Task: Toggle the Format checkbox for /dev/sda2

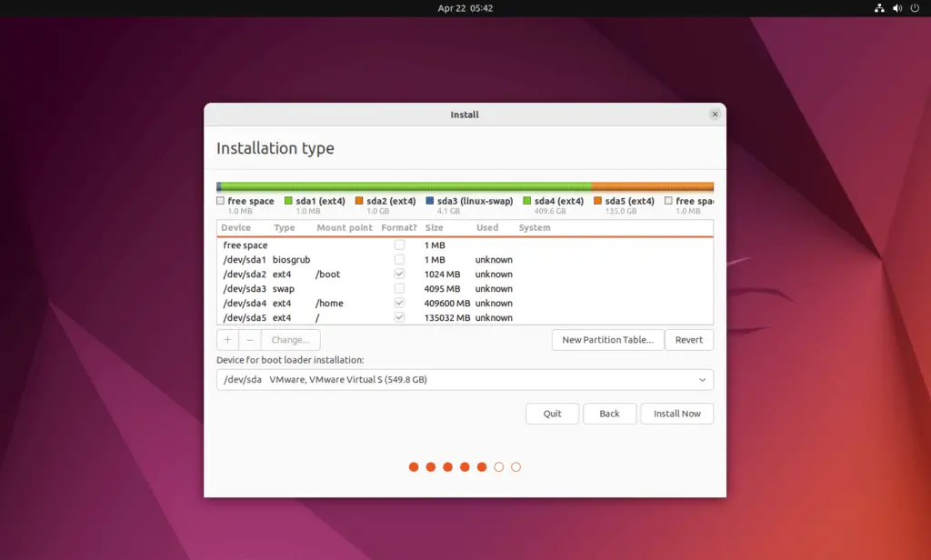Action: point(398,274)
